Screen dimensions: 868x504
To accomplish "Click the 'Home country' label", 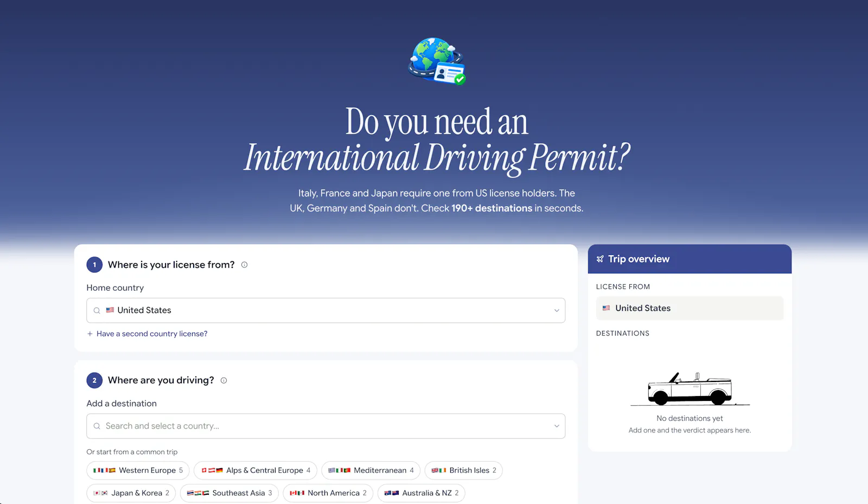I will tap(115, 288).
